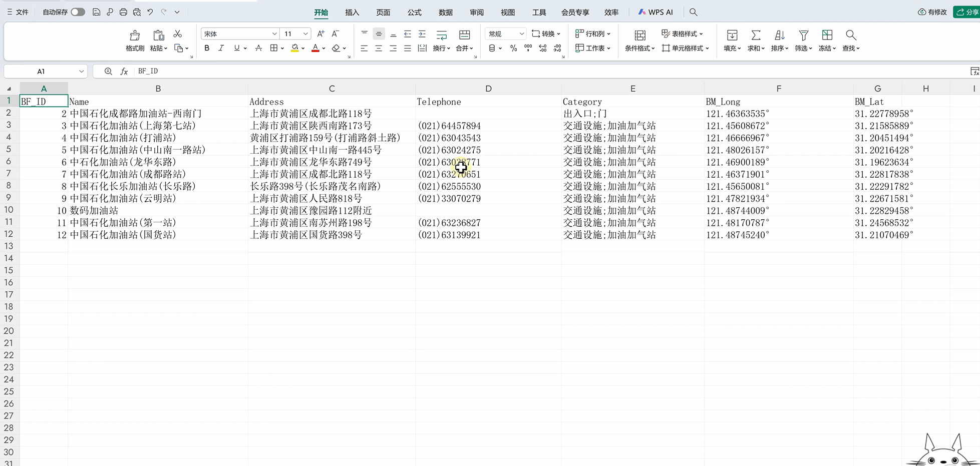Click the Find (查找) magnifier icon
Image resolution: width=980 pixels, height=466 pixels.
pyautogui.click(x=851, y=35)
